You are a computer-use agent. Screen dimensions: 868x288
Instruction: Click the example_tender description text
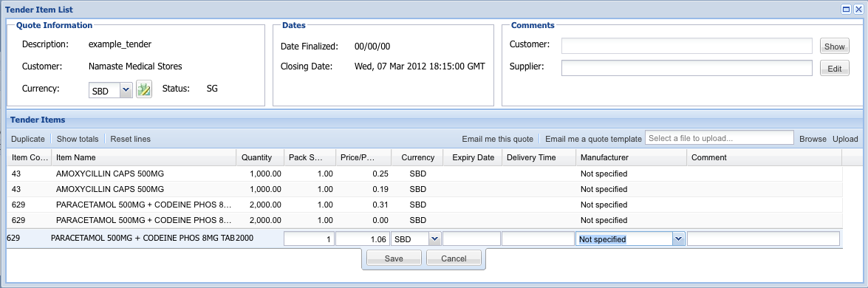120,44
